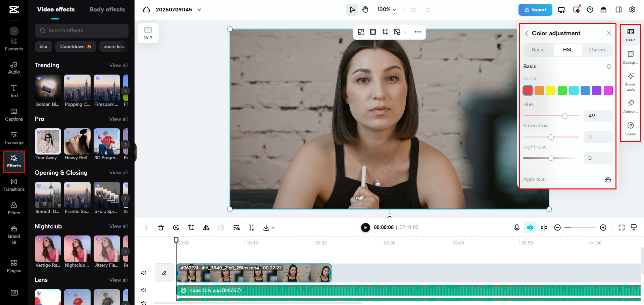Select the red color swatch in Color adjustment
Screen dimensions: 644x305
click(x=528, y=90)
